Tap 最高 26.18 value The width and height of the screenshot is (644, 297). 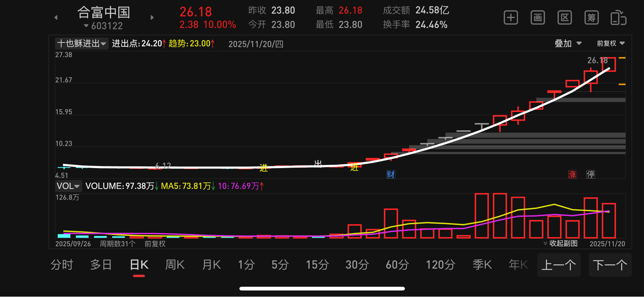pyautogui.click(x=350, y=10)
